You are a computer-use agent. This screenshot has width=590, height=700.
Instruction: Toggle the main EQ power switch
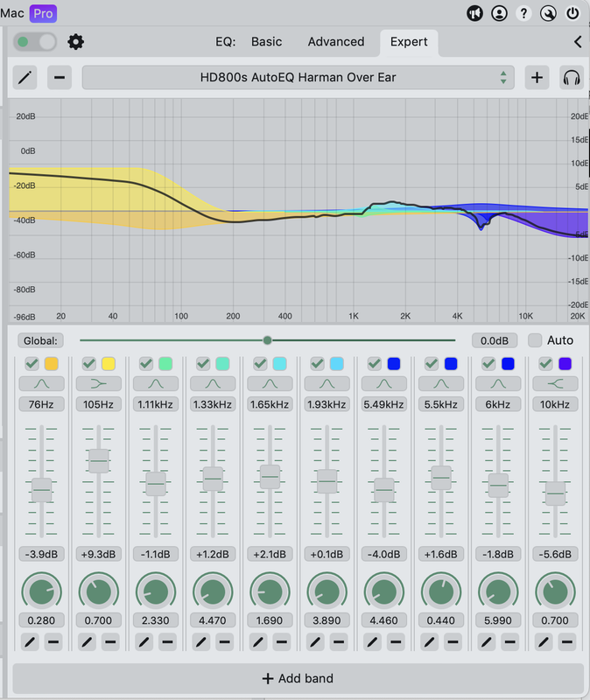click(35, 42)
